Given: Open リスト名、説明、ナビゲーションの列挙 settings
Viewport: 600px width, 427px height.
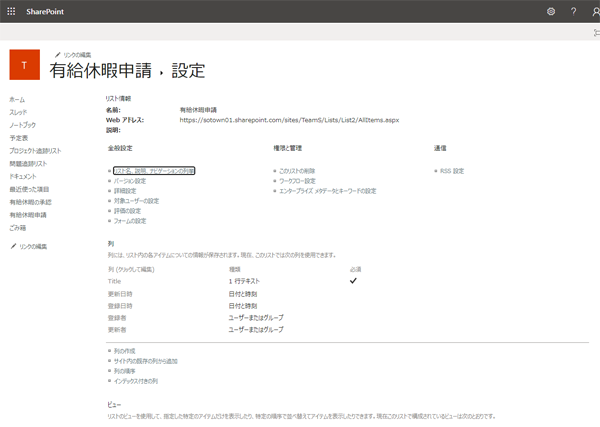Looking at the screenshot, I should [154, 171].
